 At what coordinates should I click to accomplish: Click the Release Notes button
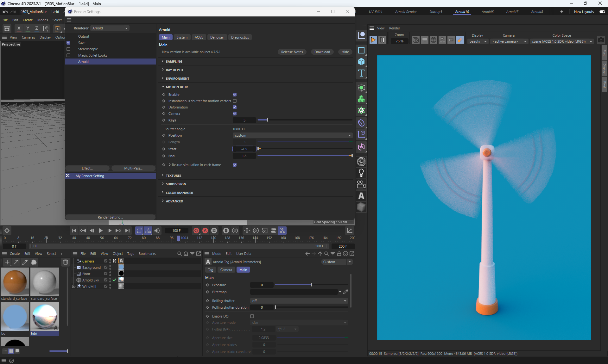[292, 52]
